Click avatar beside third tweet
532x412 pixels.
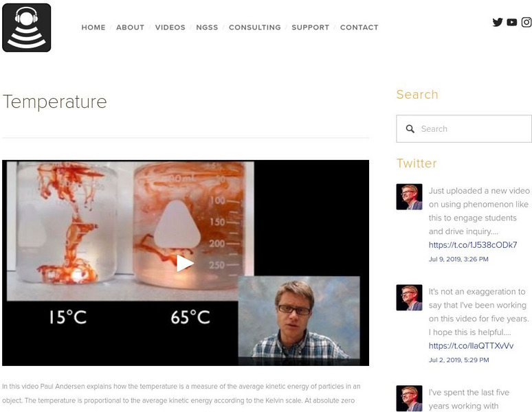[x=409, y=398]
